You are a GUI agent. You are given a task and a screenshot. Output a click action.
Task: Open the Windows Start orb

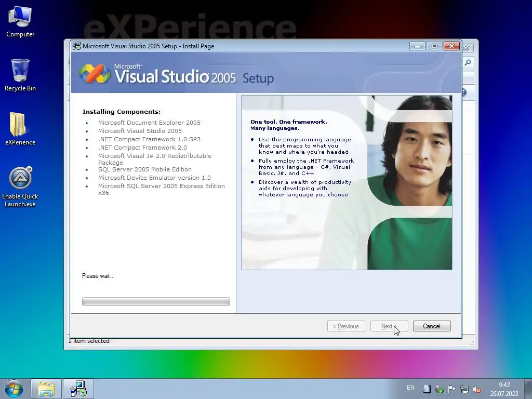[x=14, y=389]
